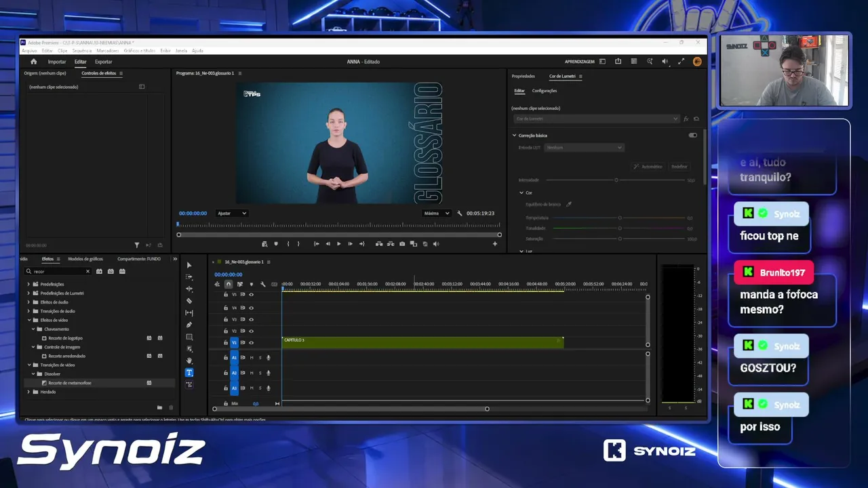Go to In point in Program monitor

pyautogui.click(x=317, y=244)
